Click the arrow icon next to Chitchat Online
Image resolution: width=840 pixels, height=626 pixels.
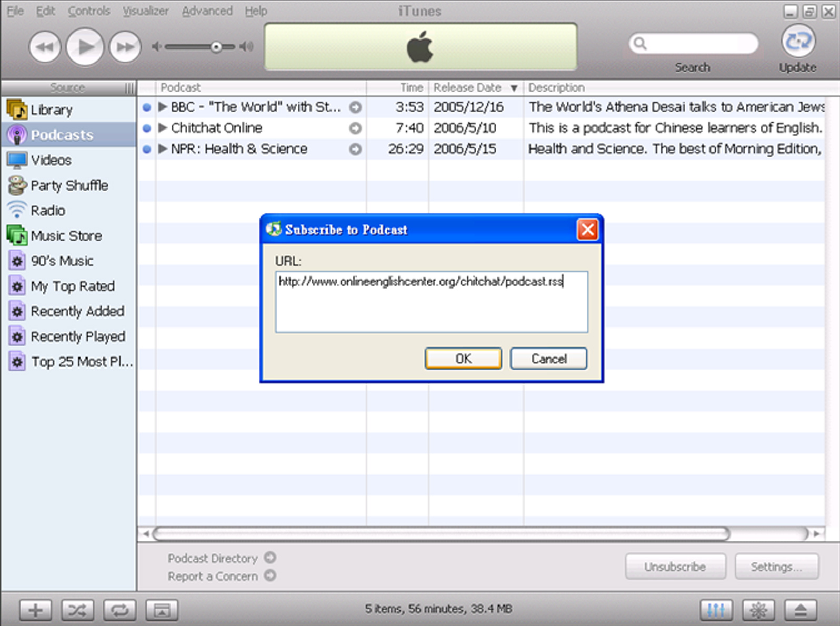pyautogui.click(x=356, y=128)
